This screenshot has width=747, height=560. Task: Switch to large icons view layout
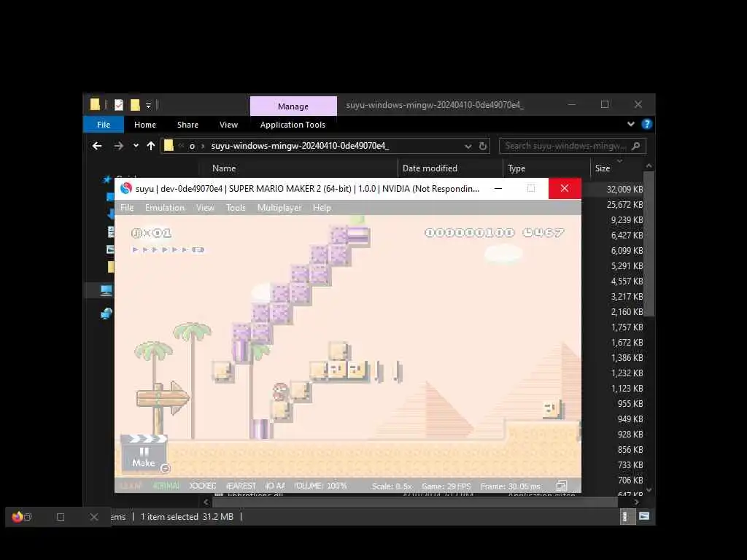[x=643, y=516]
